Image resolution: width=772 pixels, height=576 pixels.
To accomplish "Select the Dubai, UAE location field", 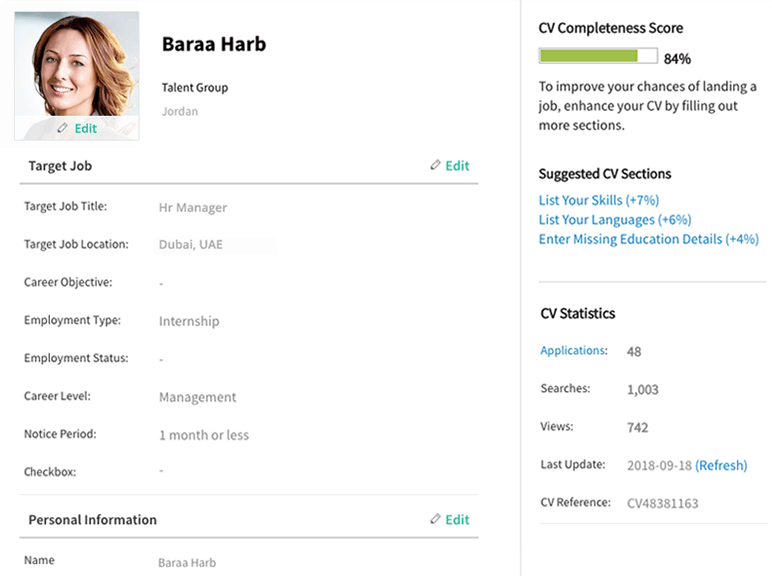I will (215, 245).
